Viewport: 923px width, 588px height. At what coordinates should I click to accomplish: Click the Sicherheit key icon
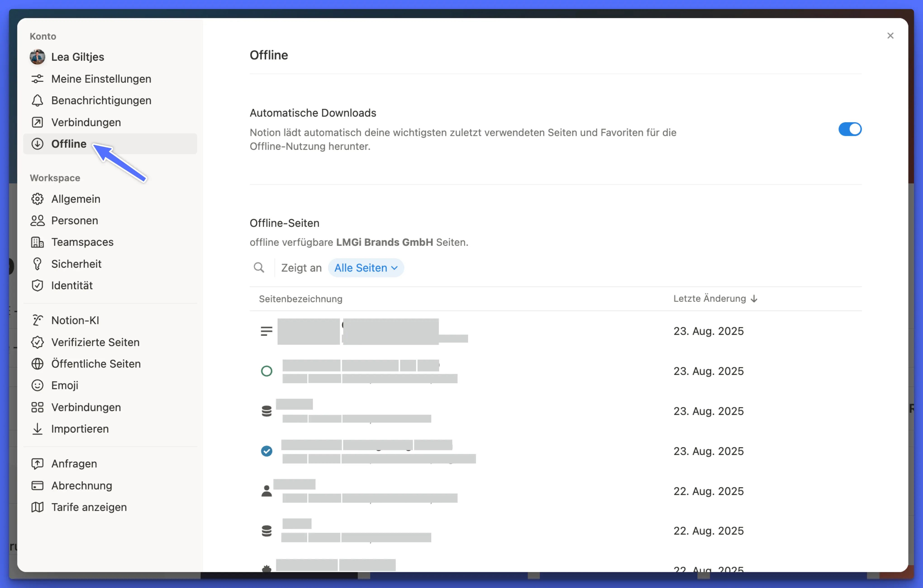(37, 264)
